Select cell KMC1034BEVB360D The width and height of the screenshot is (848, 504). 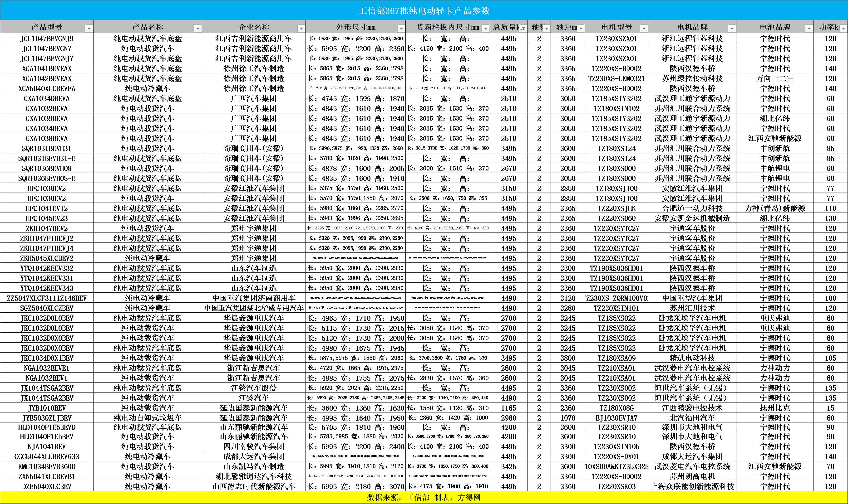coord(47,467)
